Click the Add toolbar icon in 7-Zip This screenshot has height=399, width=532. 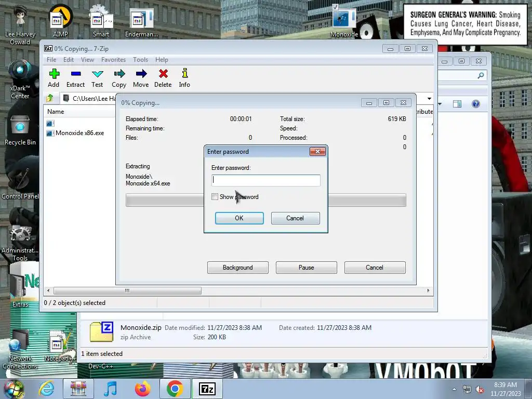[x=54, y=78]
